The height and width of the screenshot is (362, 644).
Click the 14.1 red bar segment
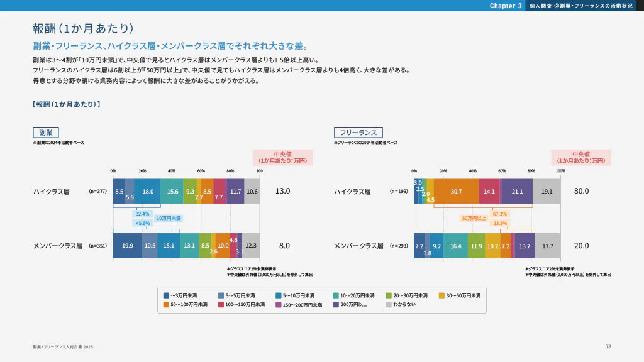coord(489,191)
